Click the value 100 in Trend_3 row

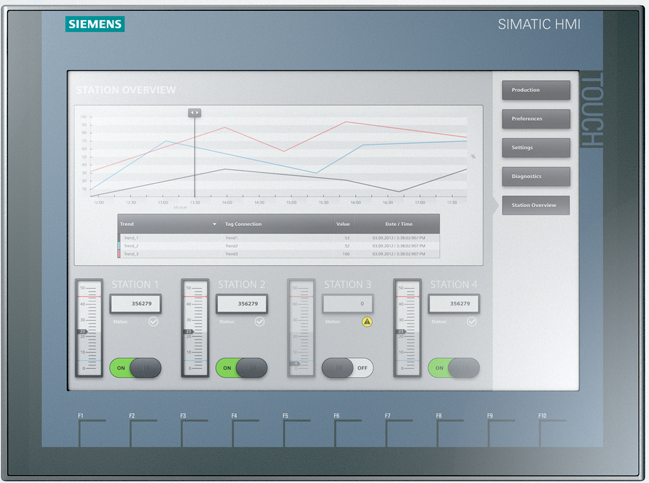pyautogui.click(x=346, y=254)
